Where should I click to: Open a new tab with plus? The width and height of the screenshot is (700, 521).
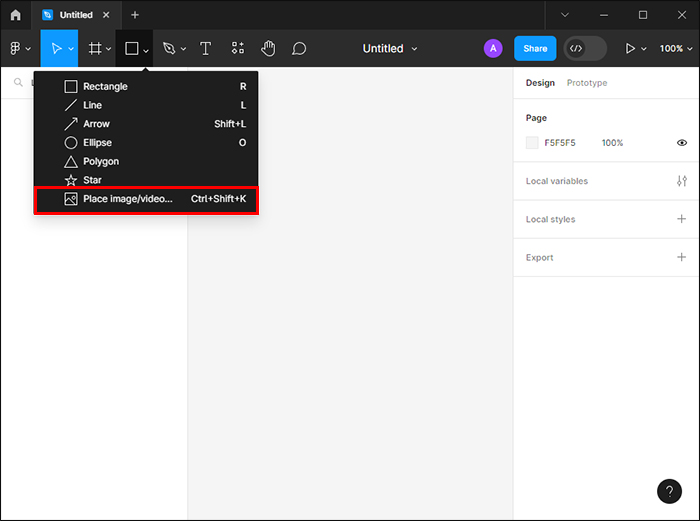[x=135, y=15]
